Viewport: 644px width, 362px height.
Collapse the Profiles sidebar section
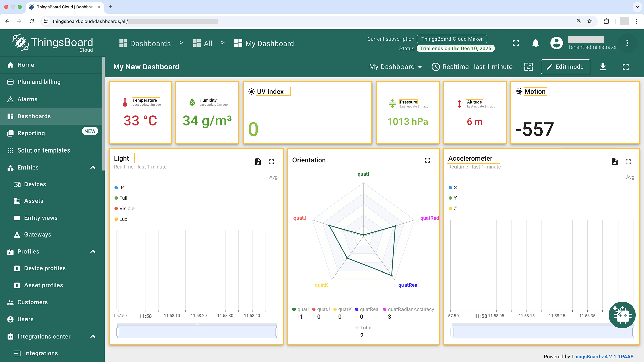point(93,252)
